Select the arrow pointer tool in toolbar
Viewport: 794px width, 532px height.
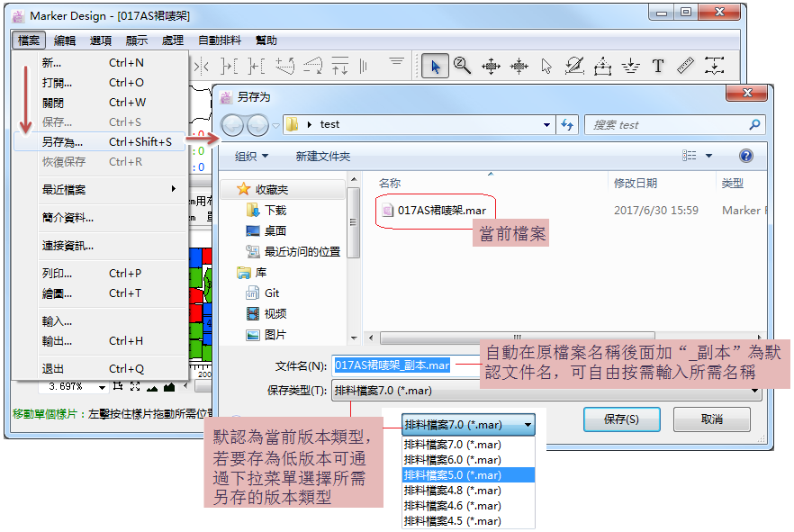[436, 66]
